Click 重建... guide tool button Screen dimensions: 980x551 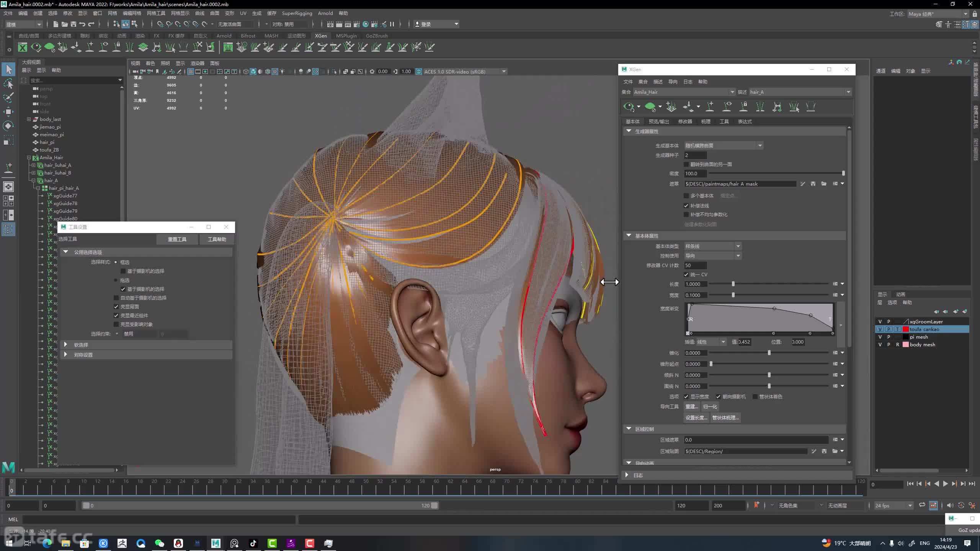point(692,406)
